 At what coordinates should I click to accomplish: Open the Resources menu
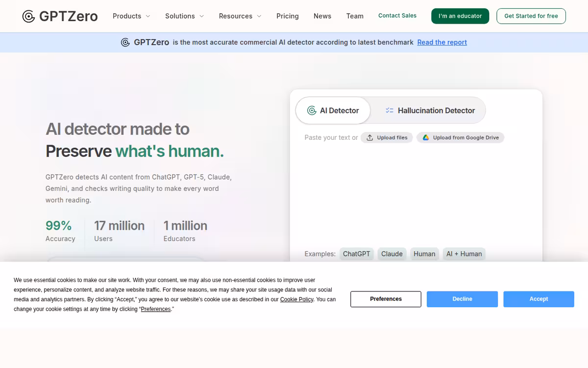240,16
